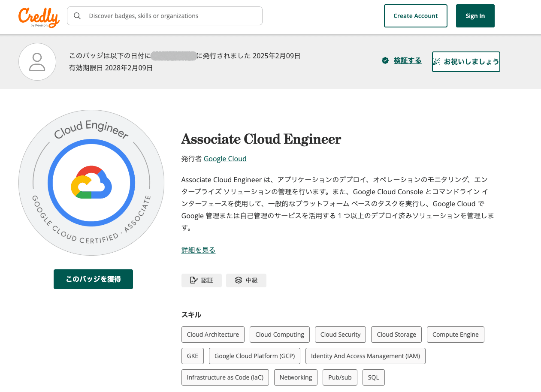Image resolution: width=541 pixels, height=392 pixels.
Task: Focus the Discover badges search field
Action: click(x=165, y=16)
